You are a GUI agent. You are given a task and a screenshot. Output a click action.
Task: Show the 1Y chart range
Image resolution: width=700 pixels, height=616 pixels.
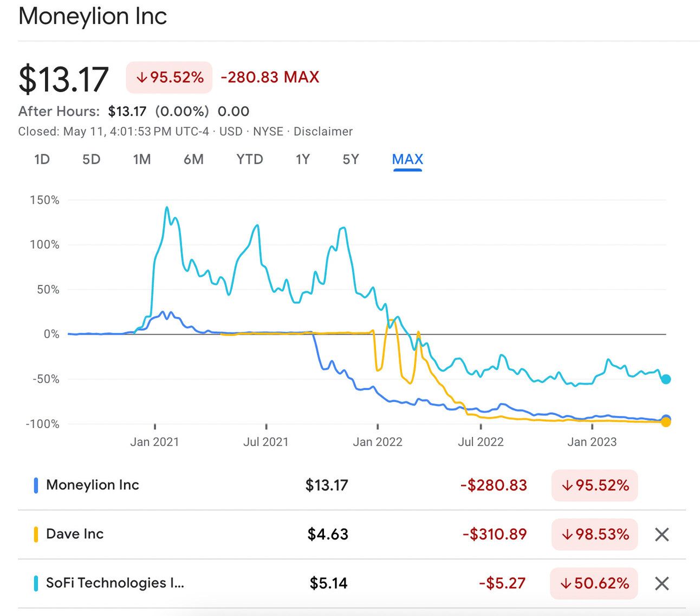coord(303,159)
